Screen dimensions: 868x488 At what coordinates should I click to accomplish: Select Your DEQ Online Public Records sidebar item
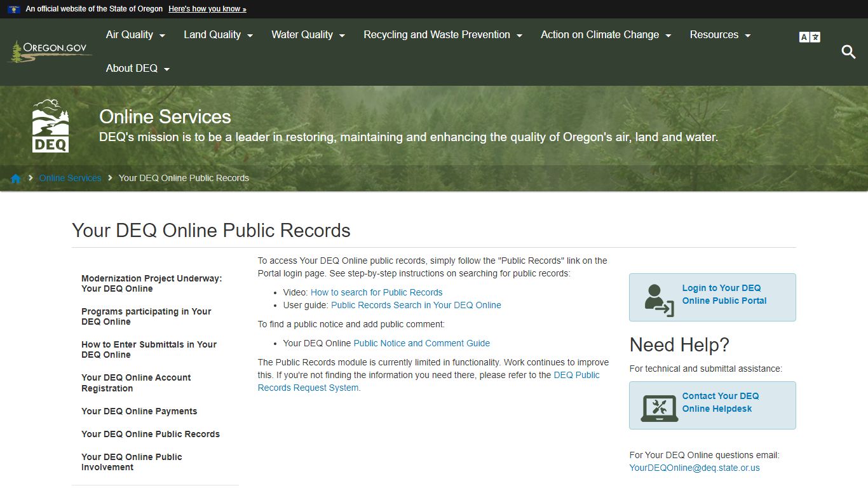click(151, 434)
